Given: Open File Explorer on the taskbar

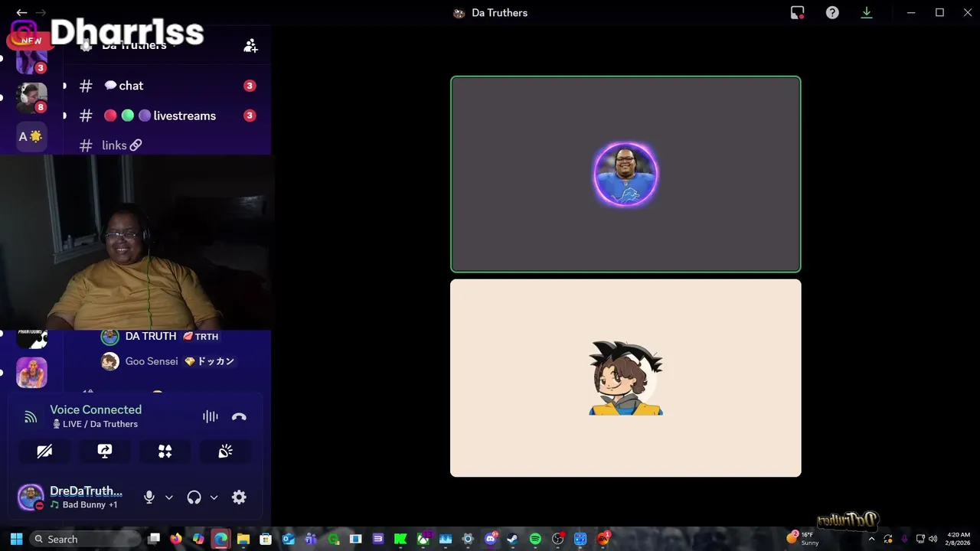Looking at the screenshot, I should coord(243,539).
